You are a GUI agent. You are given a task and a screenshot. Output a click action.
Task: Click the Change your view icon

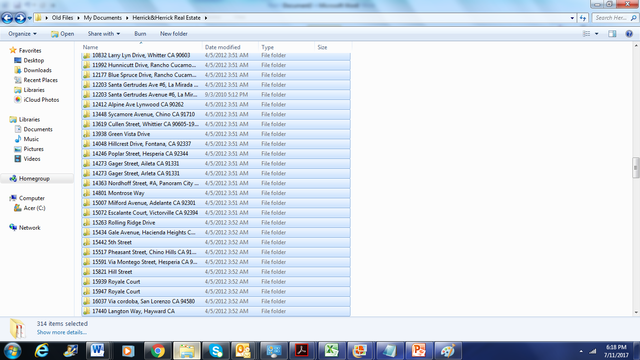tap(587, 34)
